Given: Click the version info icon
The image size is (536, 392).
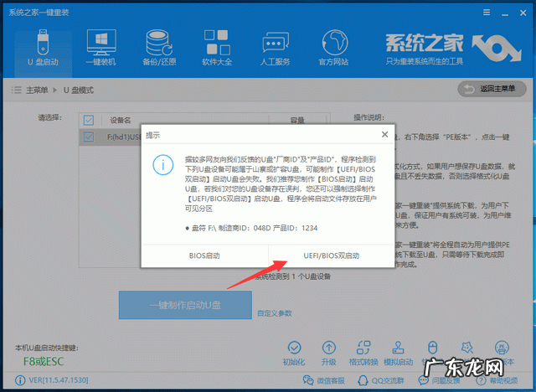Looking at the screenshot, I should pyautogui.click(x=20, y=380).
